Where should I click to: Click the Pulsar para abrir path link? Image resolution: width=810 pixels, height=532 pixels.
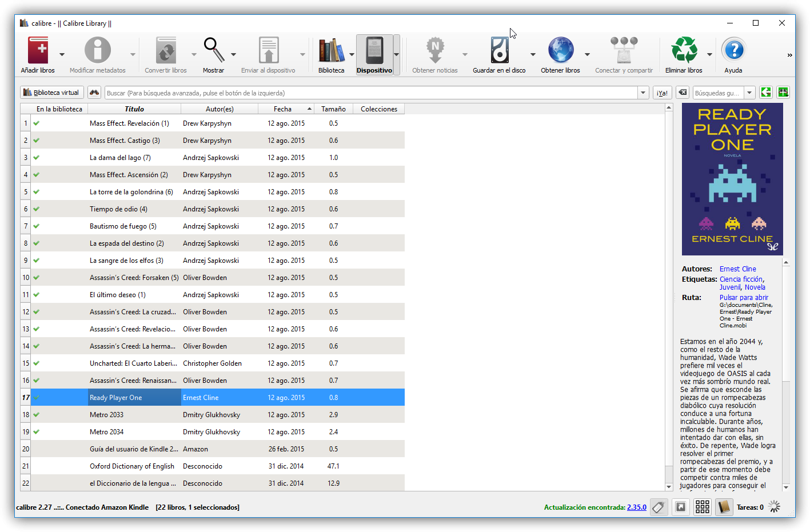click(744, 298)
